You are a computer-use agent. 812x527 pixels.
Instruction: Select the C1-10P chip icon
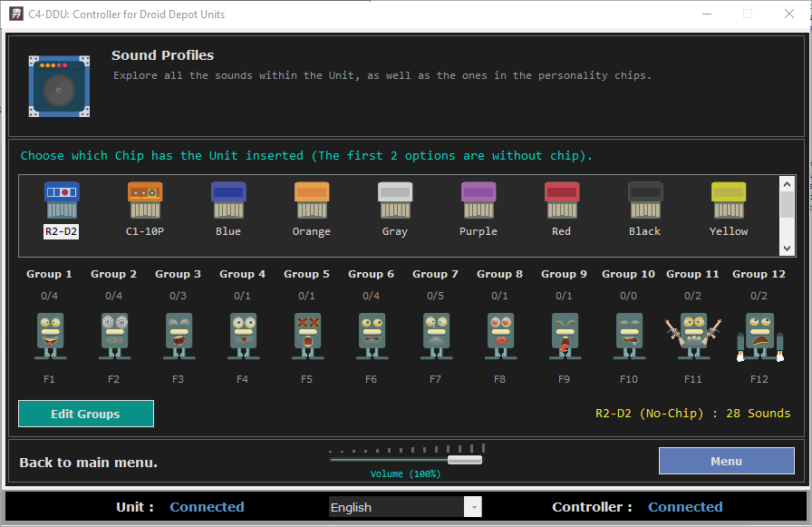(x=145, y=200)
